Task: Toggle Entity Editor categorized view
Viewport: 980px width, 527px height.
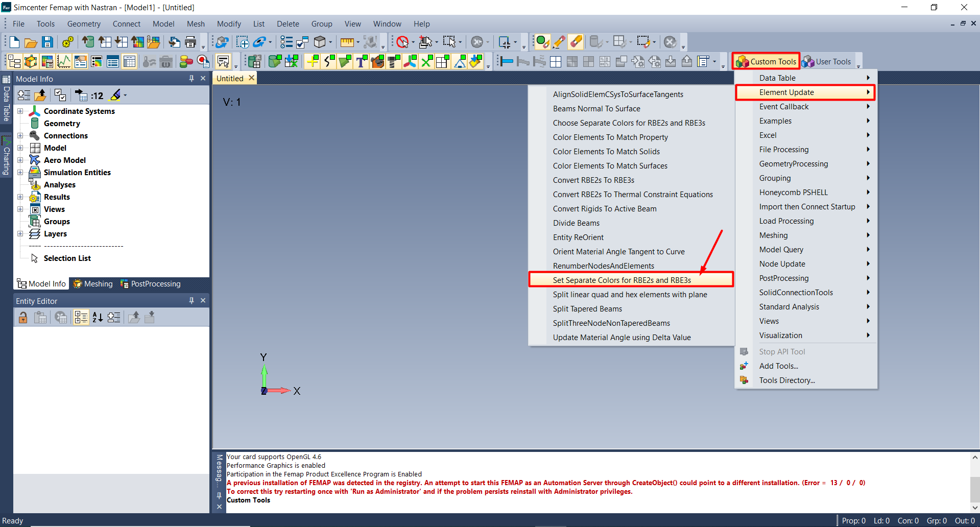Action: click(x=81, y=318)
